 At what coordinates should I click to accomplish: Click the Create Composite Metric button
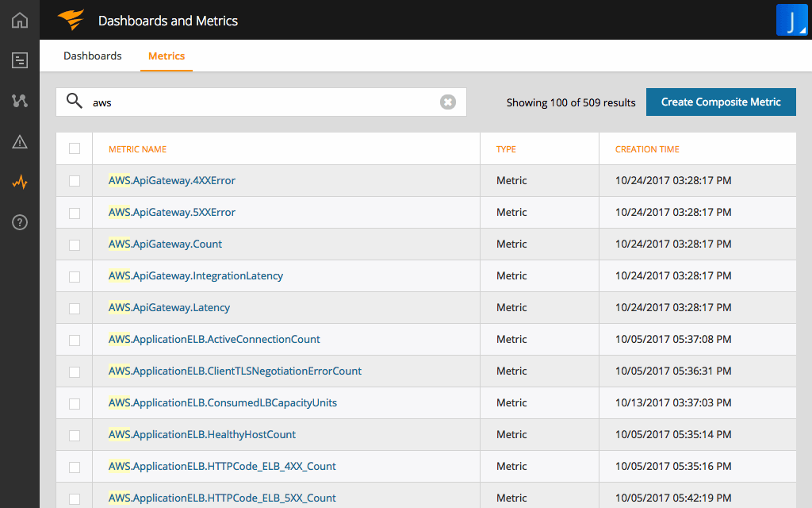click(x=720, y=102)
